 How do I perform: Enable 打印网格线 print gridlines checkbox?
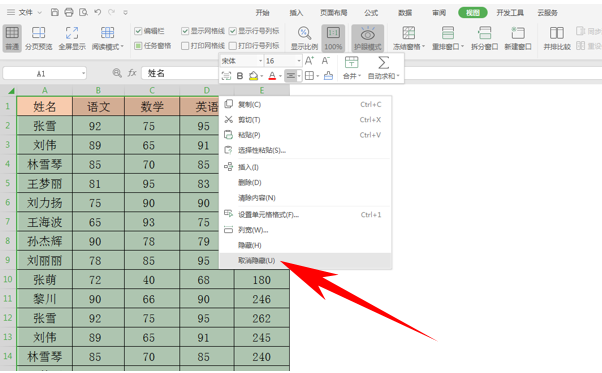pos(185,46)
